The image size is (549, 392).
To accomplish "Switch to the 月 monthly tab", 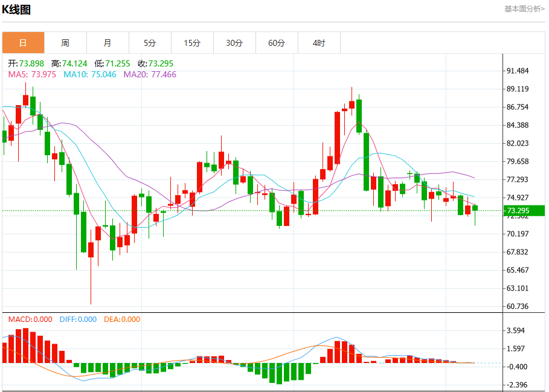I will click(x=108, y=43).
